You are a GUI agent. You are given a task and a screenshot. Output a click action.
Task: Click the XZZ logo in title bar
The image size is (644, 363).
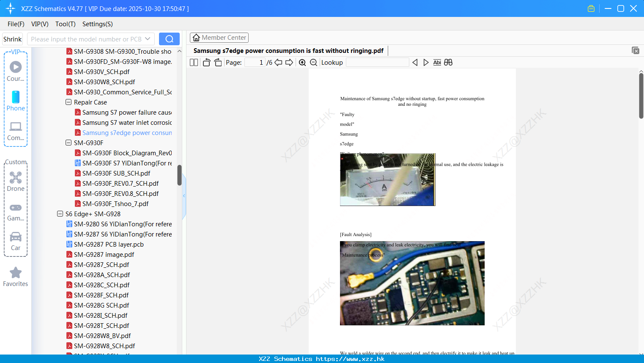click(x=11, y=8)
